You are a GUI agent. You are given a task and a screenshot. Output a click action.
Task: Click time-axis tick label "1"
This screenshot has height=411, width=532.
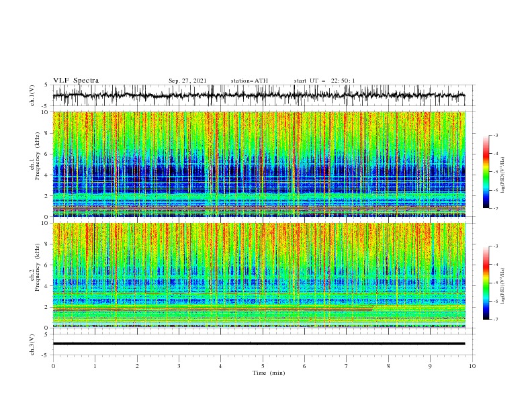pyautogui.click(x=95, y=366)
